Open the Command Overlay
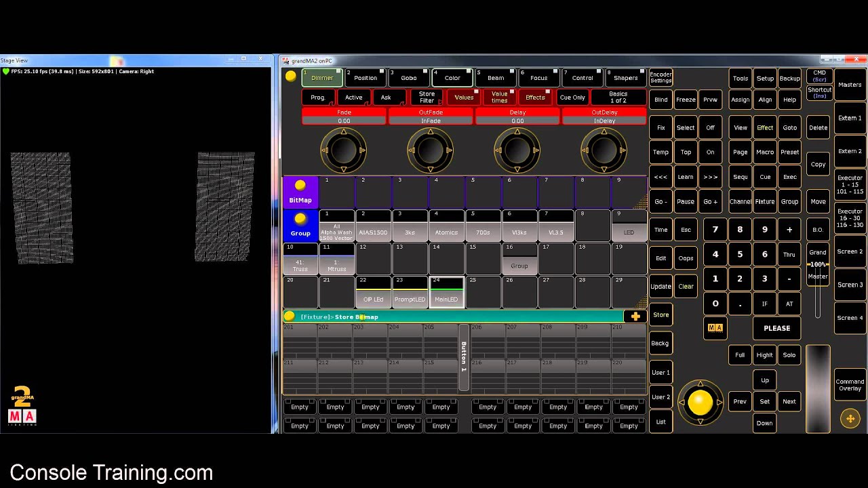 (850, 385)
